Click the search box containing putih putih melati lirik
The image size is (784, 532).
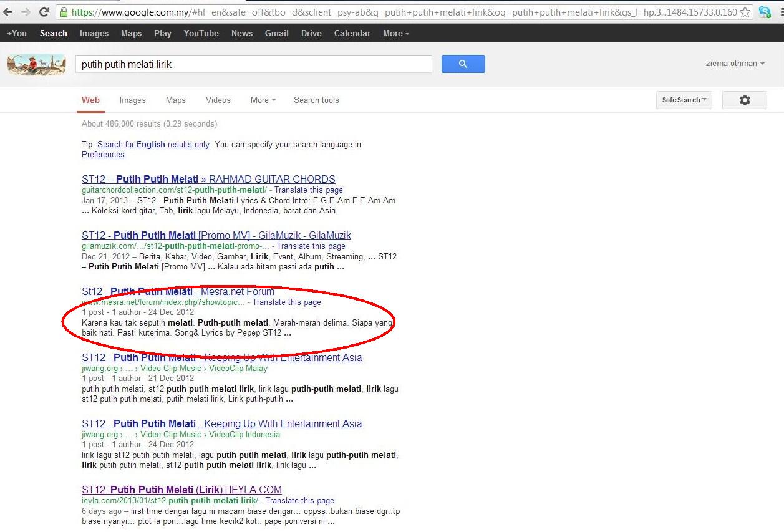click(254, 64)
